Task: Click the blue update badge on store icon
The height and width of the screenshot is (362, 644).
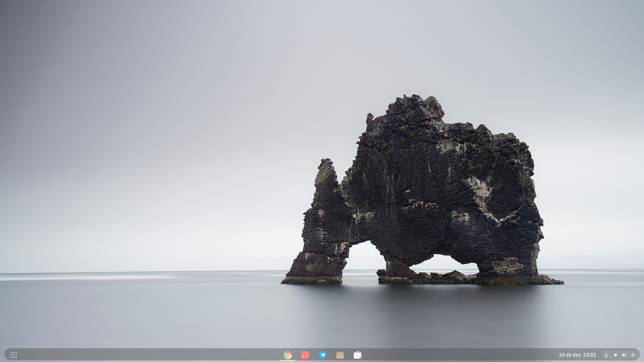Action: pyautogui.click(x=360, y=358)
